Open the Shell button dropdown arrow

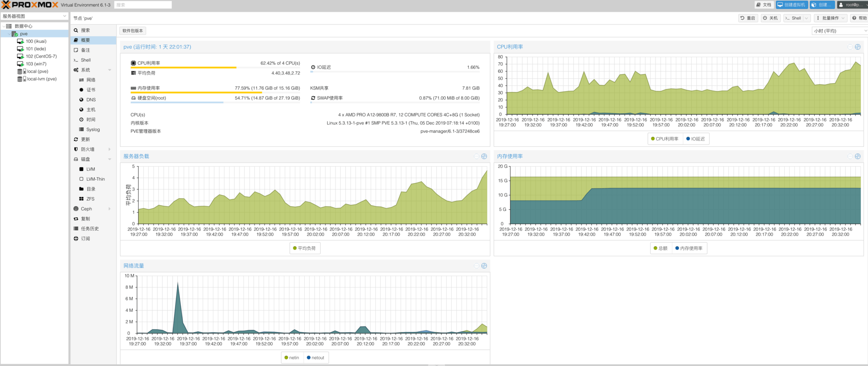click(807, 18)
